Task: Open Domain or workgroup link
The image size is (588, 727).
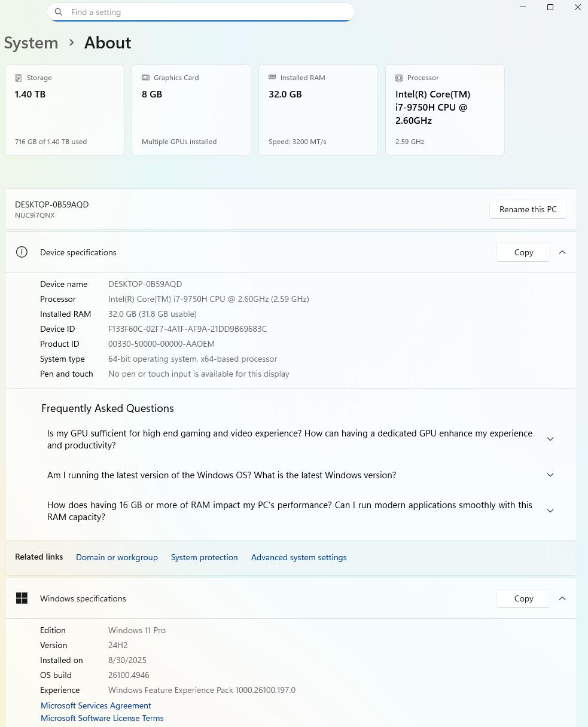Action: click(x=117, y=557)
